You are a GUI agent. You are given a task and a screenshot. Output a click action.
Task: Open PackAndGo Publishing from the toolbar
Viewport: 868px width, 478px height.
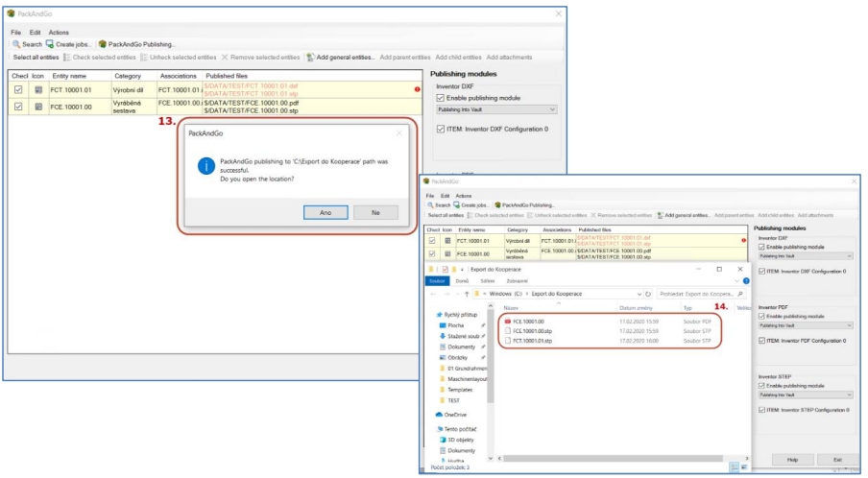pyautogui.click(x=103, y=44)
